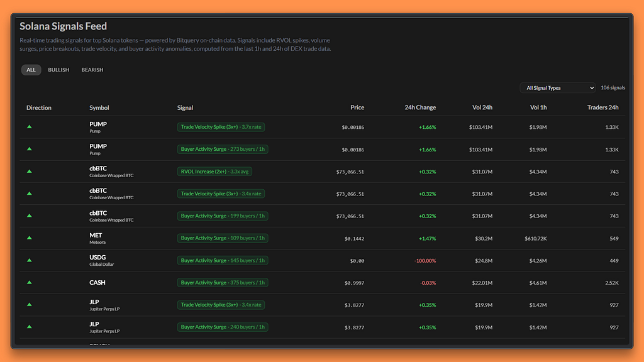Switch to the BULLISH filter

coord(58,70)
